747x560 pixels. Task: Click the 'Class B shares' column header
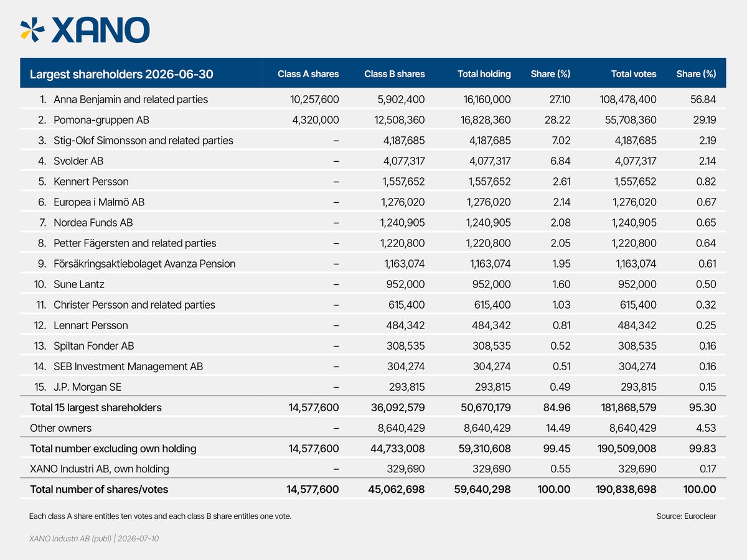pyautogui.click(x=395, y=74)
